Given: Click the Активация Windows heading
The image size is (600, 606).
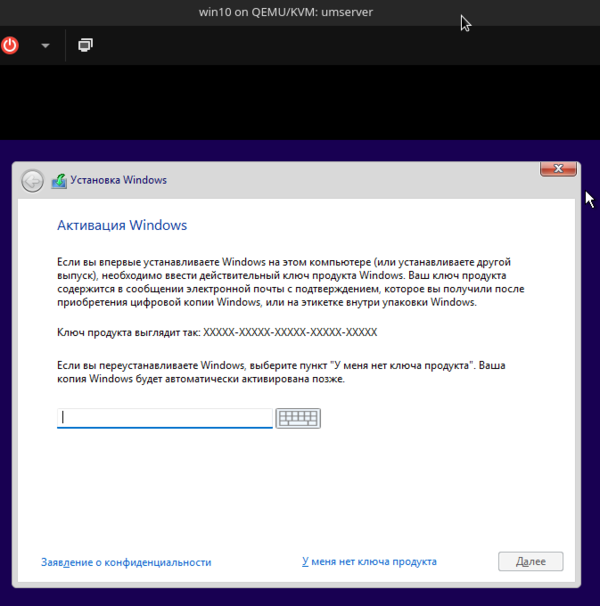Looking at the screenshot, I should [x=122, y=225].
